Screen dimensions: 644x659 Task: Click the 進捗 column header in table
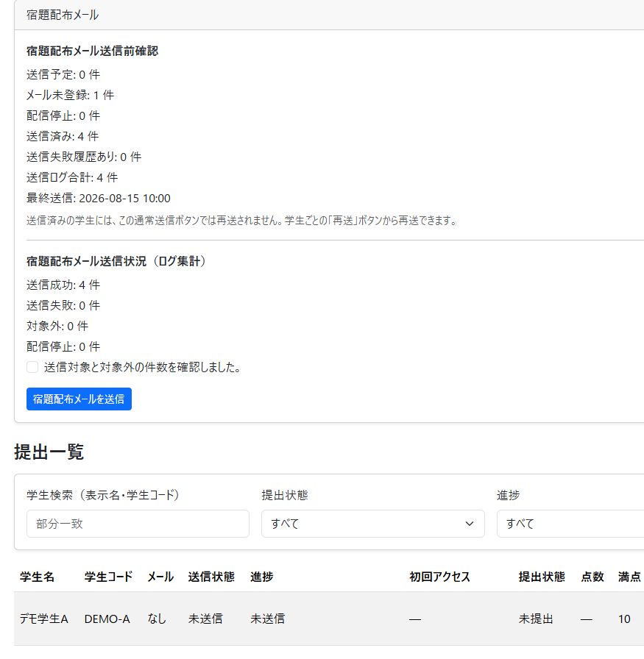[261, 577]
